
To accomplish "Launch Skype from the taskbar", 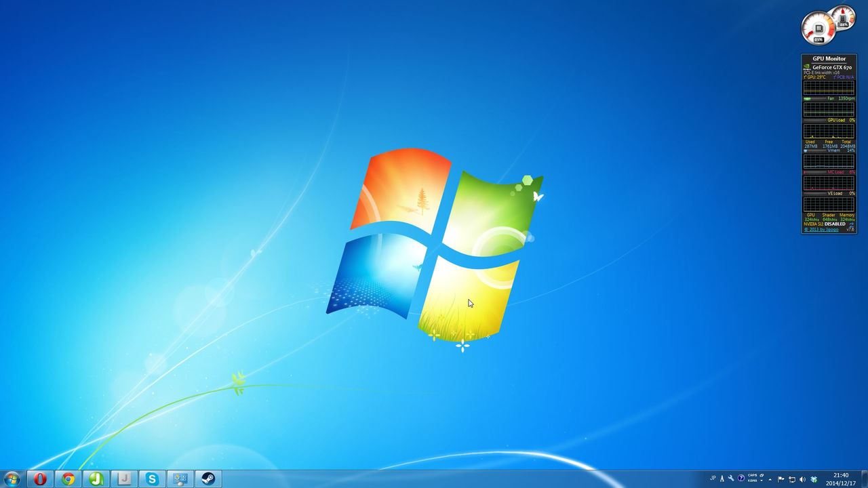I will tap(152, 479).
